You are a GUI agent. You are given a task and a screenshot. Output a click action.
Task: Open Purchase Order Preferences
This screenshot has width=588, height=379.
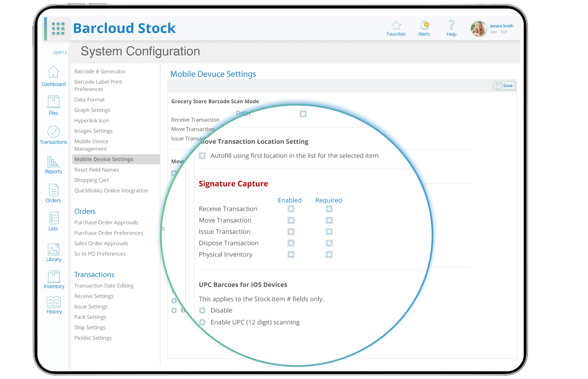click(x=109, y=233)
